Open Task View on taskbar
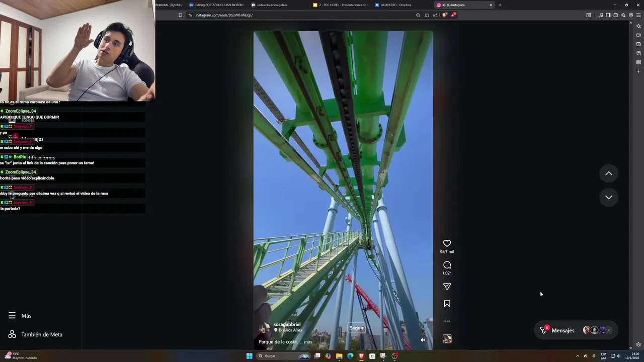This screenshot has width=644, height=362. (317, 356)
